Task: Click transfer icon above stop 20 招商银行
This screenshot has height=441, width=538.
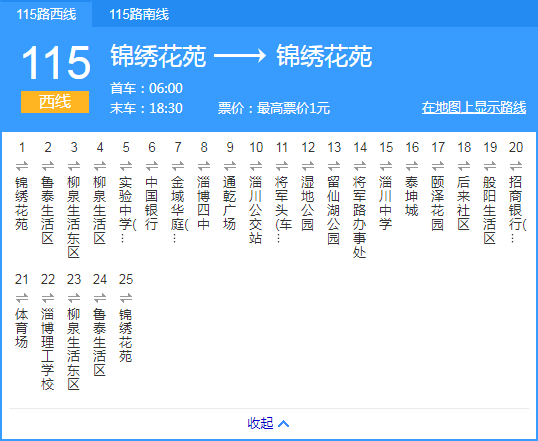Action: 516,166
